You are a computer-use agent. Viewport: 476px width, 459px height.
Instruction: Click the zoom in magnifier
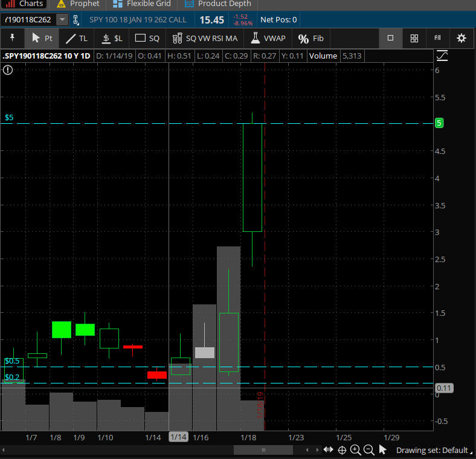[x=355, y=450]
